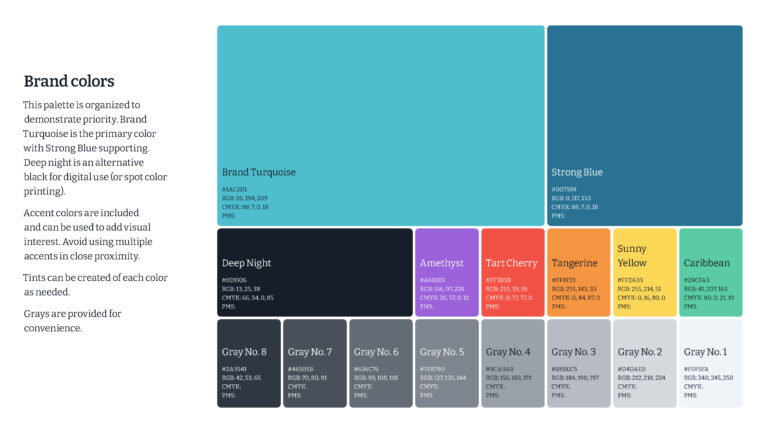
Task: Click the 'RGB: 13, 25, 38' value
Action: [241, 289]
